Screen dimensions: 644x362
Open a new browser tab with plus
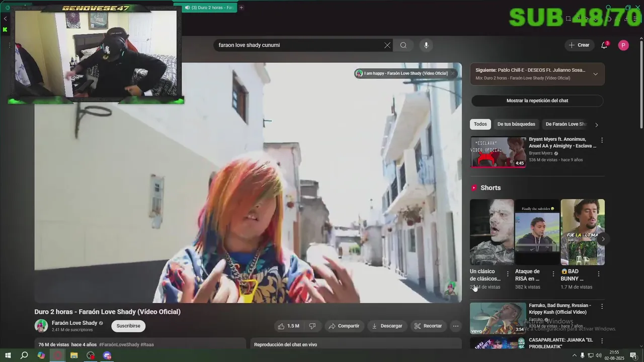pos(241,8)
